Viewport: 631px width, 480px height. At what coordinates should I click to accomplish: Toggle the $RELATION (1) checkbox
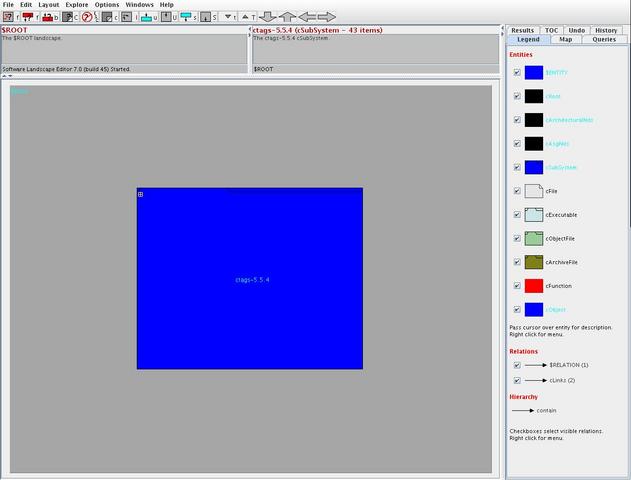point(517,365)
